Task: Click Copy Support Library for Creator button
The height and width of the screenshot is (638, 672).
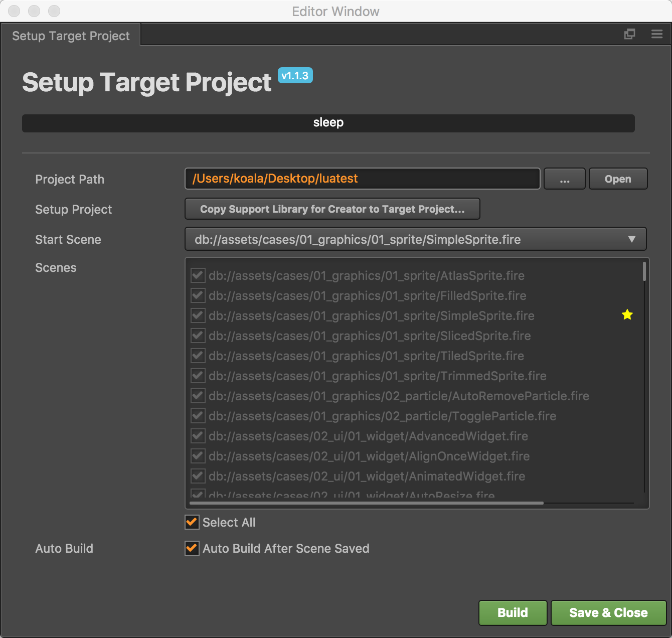Action: [332, 209]
